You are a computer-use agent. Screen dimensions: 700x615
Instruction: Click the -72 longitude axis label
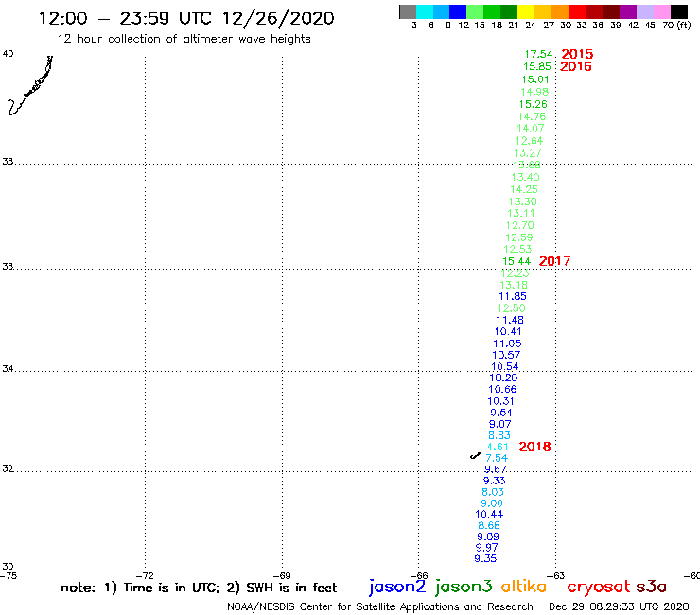point(145,575)
